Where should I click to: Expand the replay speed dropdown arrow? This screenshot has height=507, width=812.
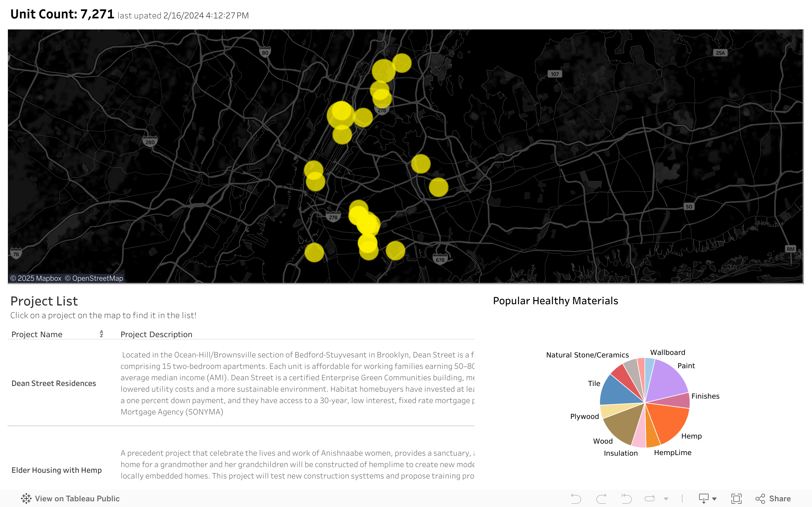click(666, 499)
